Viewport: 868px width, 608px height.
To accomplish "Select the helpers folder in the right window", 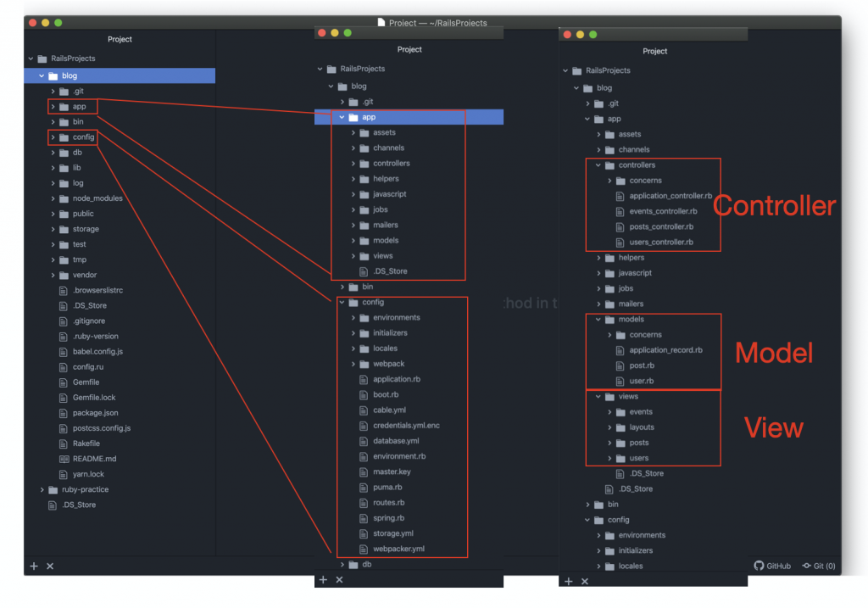I will [x=631, y=258].
